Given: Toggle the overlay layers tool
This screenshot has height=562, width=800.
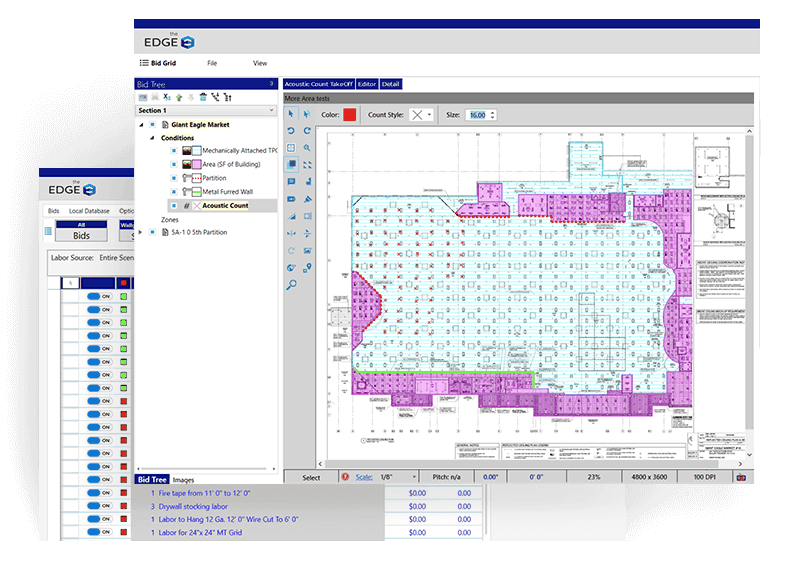Looking at the screenshot, I should (x=291, y=165).
